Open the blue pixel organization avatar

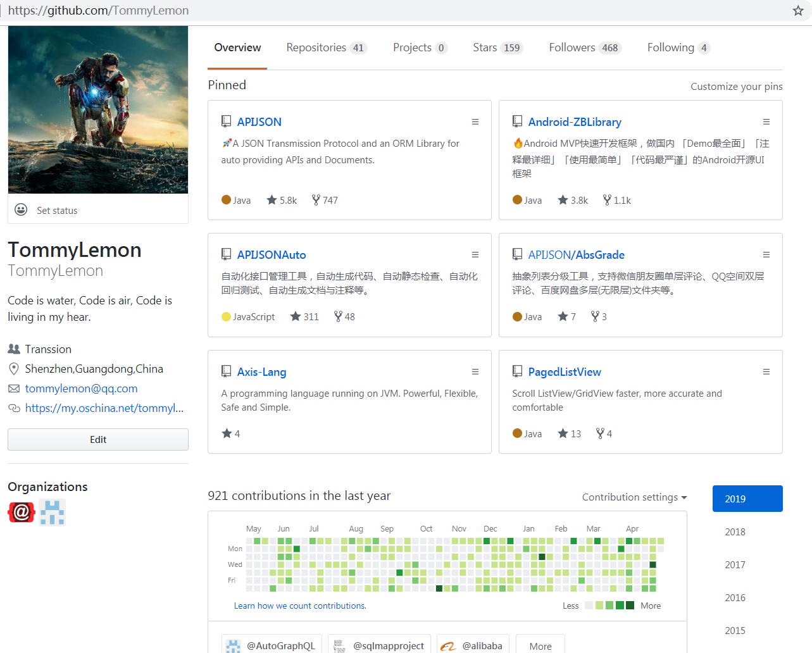pos(52,512)
